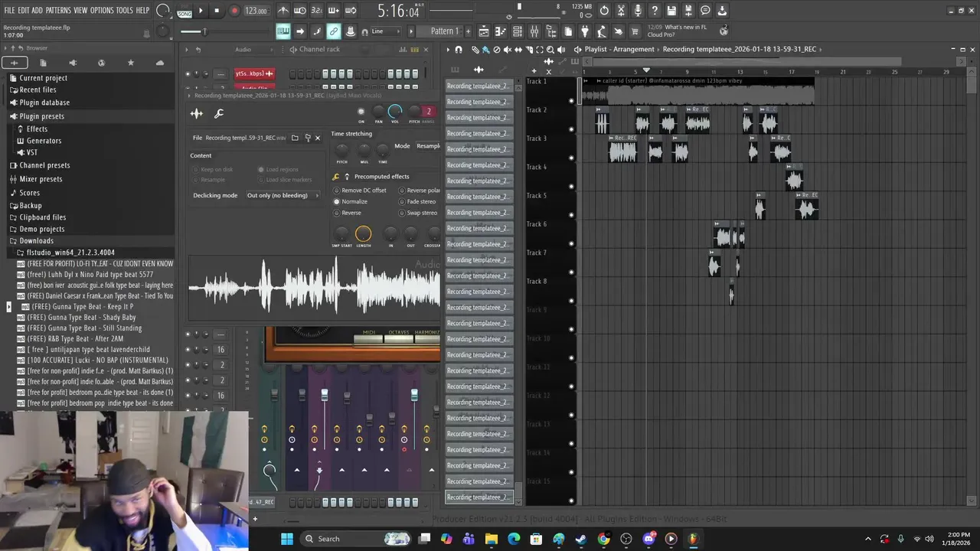Open the Effects subfolder
Screen dimensions: 980x551
[37, 129]
